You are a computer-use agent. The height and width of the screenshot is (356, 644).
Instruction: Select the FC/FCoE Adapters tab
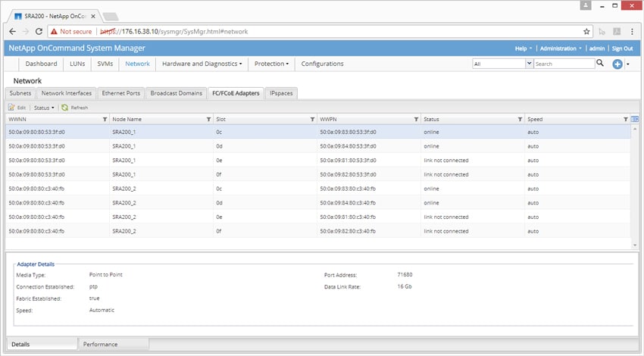point(236,93)
